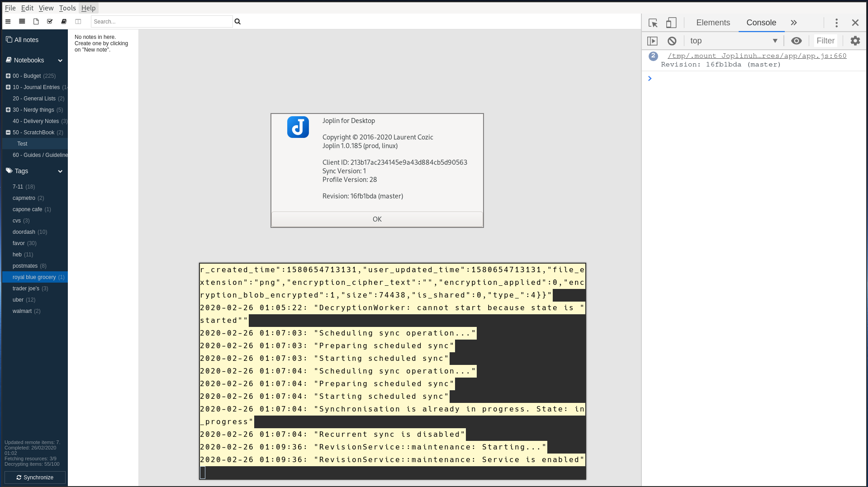Image resolution: width=868 pixels, height=487 pixels.
Task: Toggle the device toolbar icon in DevTools
Action: [x=671, y=23]
